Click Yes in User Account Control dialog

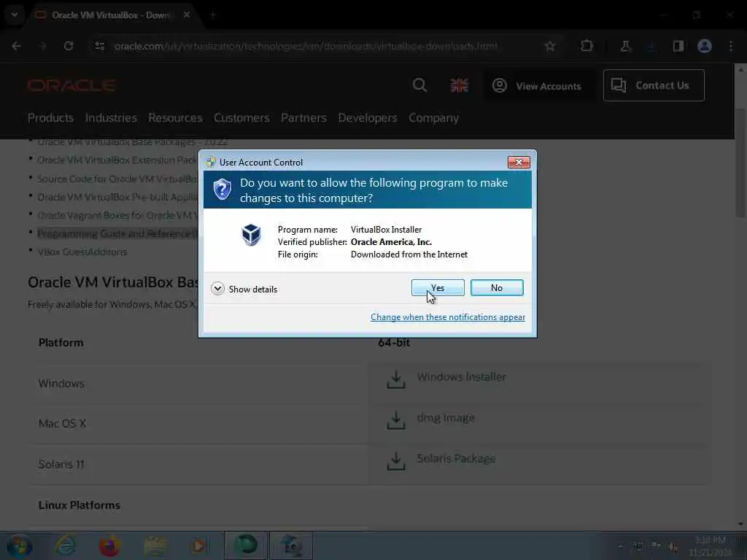[x=438, y=287]
